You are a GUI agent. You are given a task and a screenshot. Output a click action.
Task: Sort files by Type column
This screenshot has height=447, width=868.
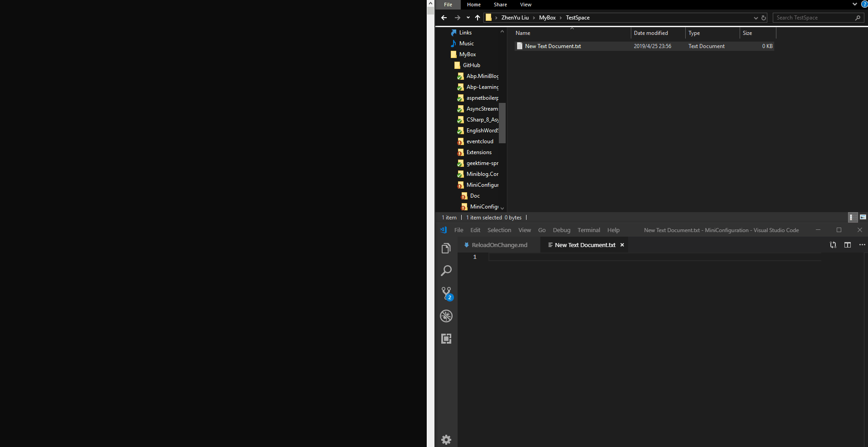pyautogui.click(x=712, y=33)
